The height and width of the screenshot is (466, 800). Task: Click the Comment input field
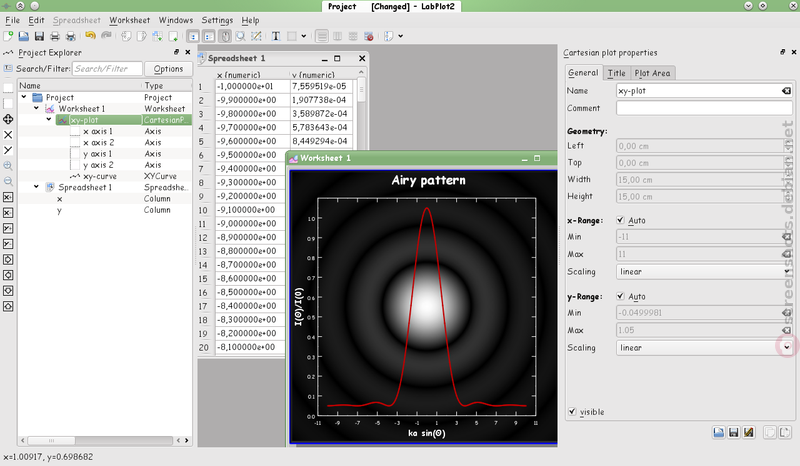704,108
